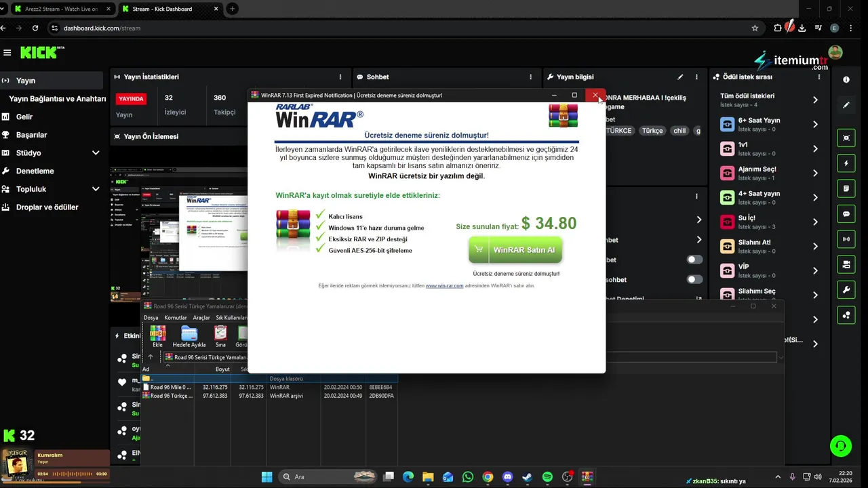The width and height of the screenshot is (868, 488).
Task: Open Sohbet panel three-dot options
Action: 532,77
